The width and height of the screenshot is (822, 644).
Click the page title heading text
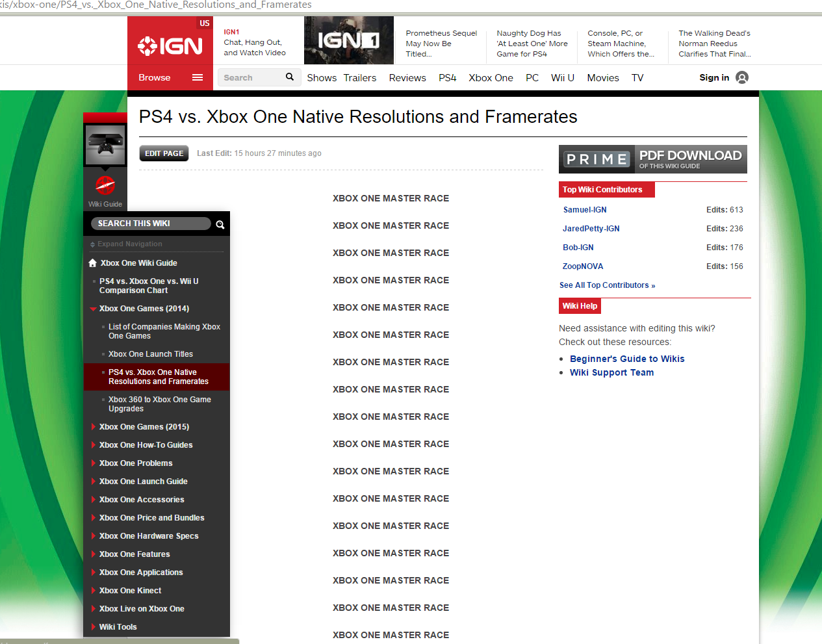(358, 116)
